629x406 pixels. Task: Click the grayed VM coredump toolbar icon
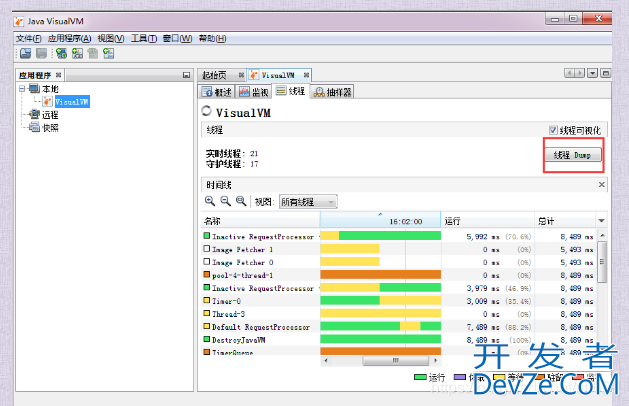click(93, 53)
